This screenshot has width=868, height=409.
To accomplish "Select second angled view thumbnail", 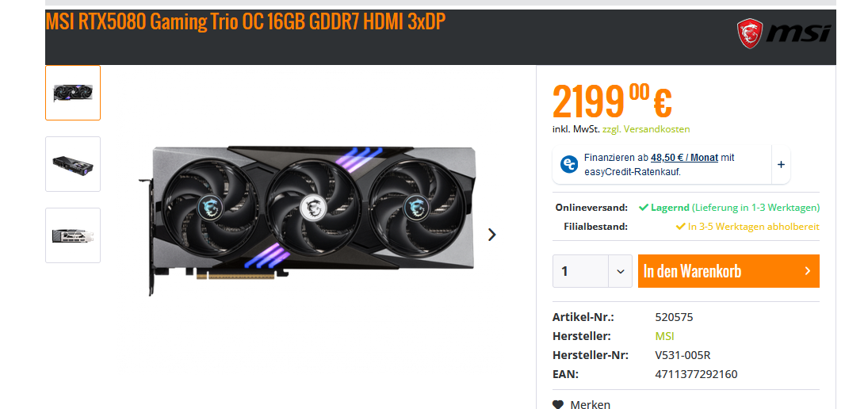I will pyautogui.click(x=73, y=164).
